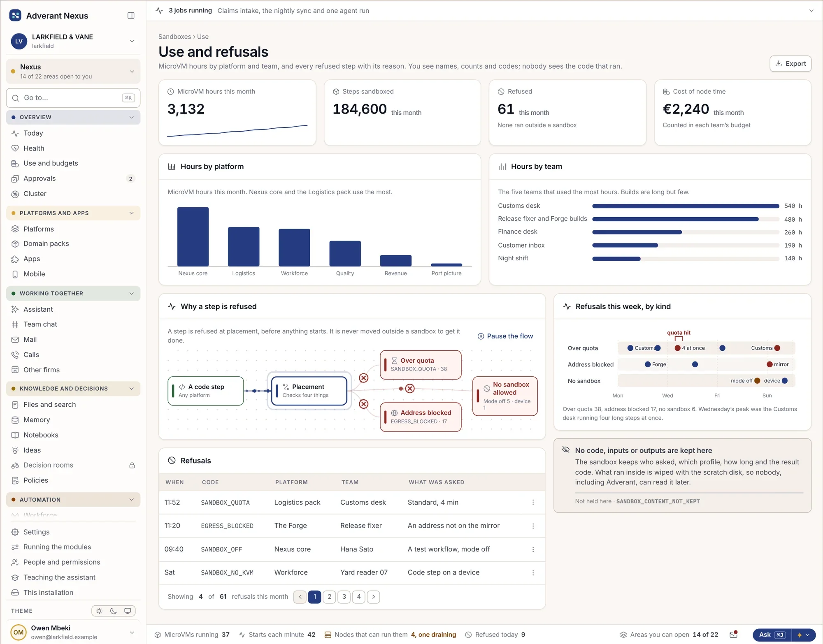Switch to dark theme
This screenshot has height=644, width=823.
114,611
